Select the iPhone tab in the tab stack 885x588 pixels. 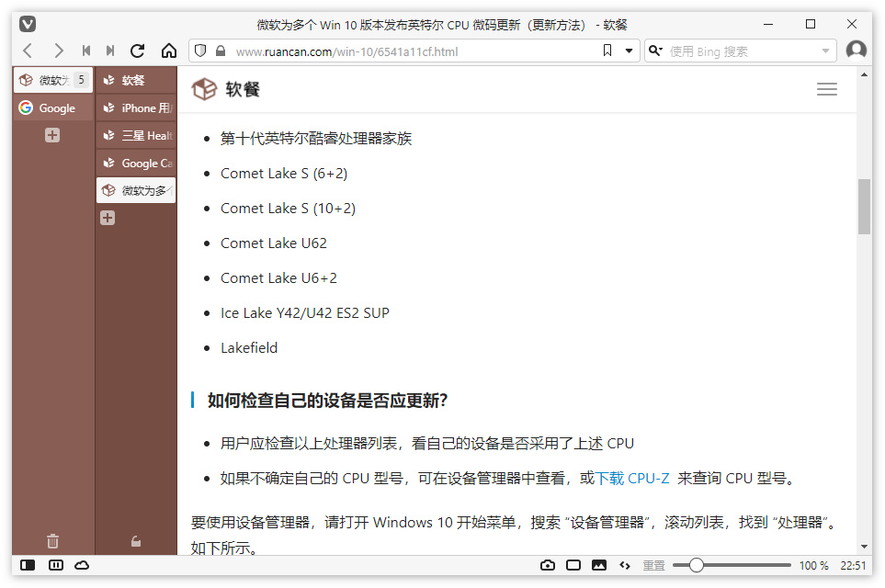pyautogui.click(x=136, y=107)
